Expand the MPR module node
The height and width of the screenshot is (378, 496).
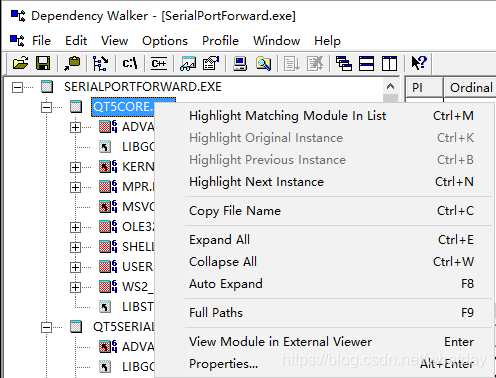click(x=76, y=187)
